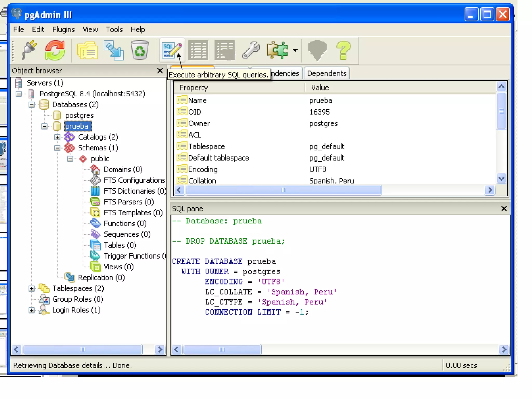The width and height of the screenshot is (532, 399).
Task: Select Tables (0) in tree
Action: [x=120, y=245]
